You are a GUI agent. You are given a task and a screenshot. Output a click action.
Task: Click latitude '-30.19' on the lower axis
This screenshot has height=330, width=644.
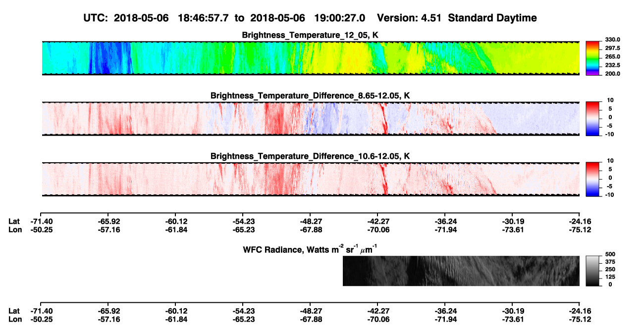tap(512, 311)
